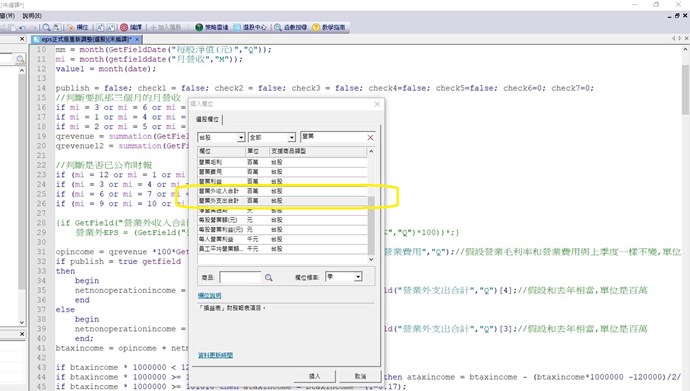Click code line 12 value1 = month(date)
690x391 pixels.
(106, 69)
